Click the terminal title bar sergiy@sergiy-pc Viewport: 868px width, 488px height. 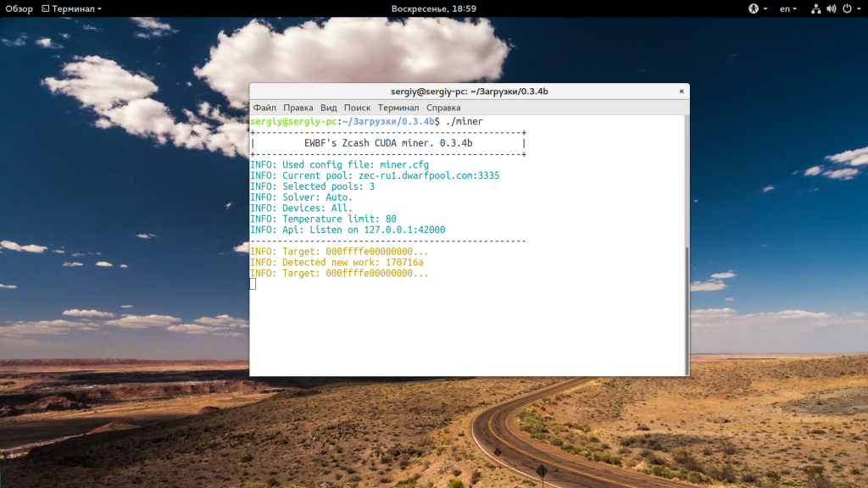pyautogui.click(x=470, y=91)
